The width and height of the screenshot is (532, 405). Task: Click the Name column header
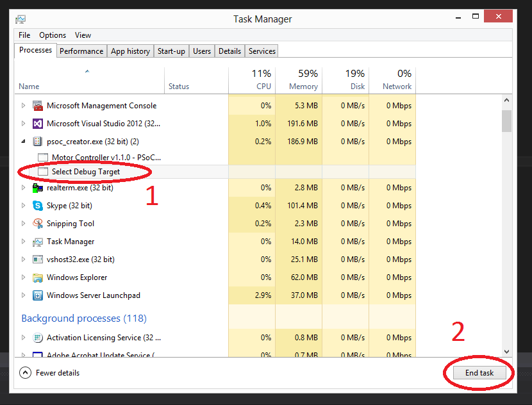pos(29,86)
